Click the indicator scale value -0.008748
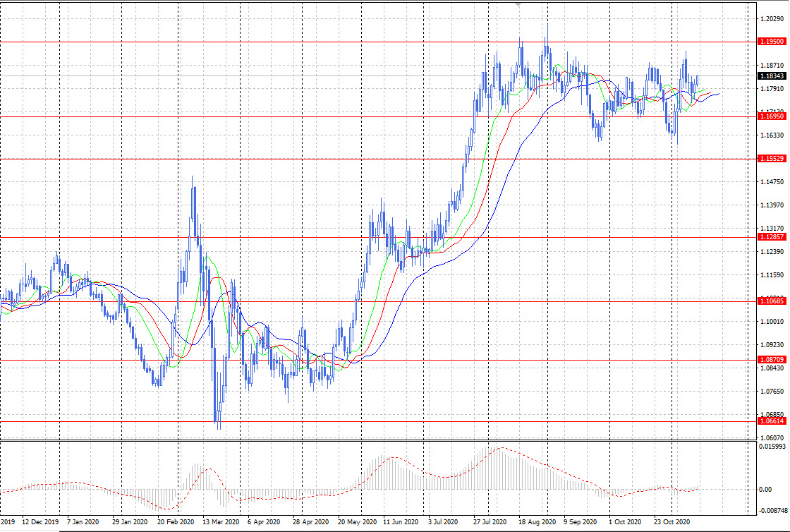The width and height of the screenshot is (790, 532). pyautogui.click(x=772, y=510)
